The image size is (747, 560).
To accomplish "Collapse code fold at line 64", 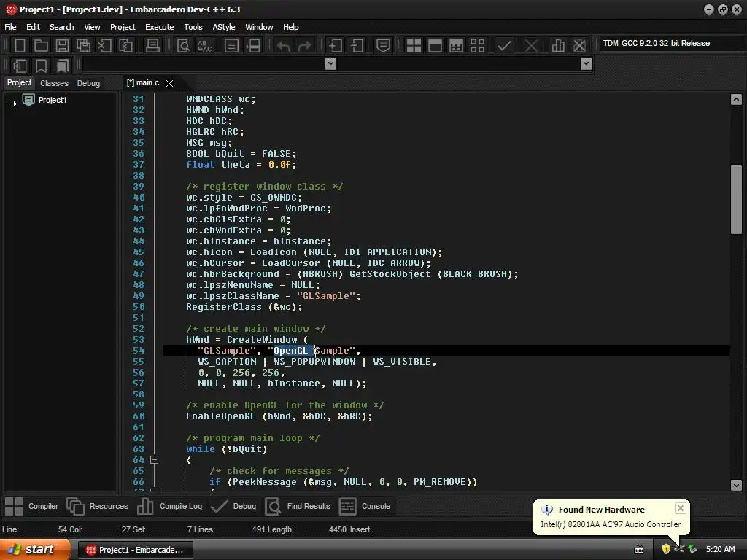I will (x=155, y=460).
